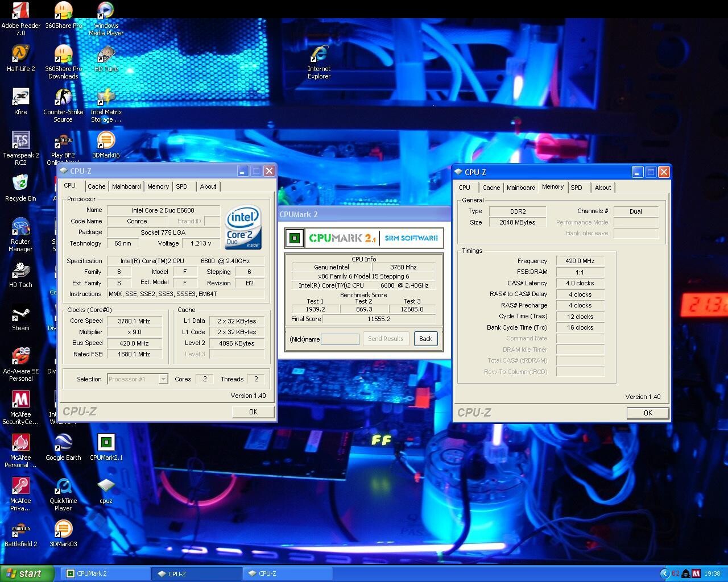Select the HD Tune desktop shortcut
The width and height of the screenshot is (728, 582).
tap(106, 59)
